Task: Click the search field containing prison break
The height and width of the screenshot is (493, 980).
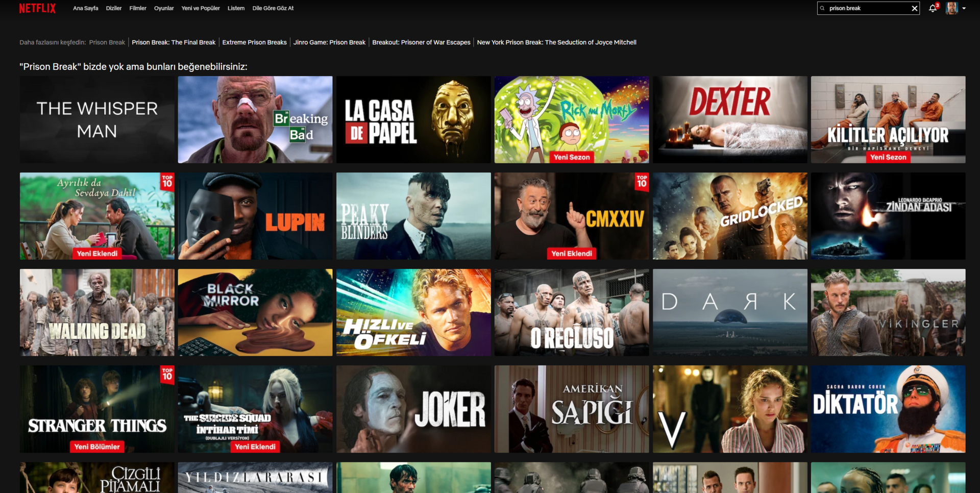Action: point(868,8)
